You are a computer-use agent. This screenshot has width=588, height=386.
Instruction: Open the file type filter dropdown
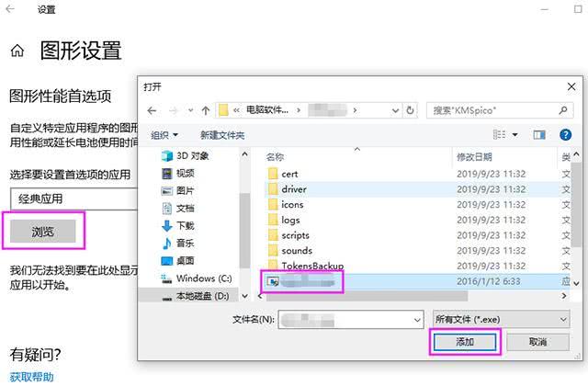(x=502, y=320)
